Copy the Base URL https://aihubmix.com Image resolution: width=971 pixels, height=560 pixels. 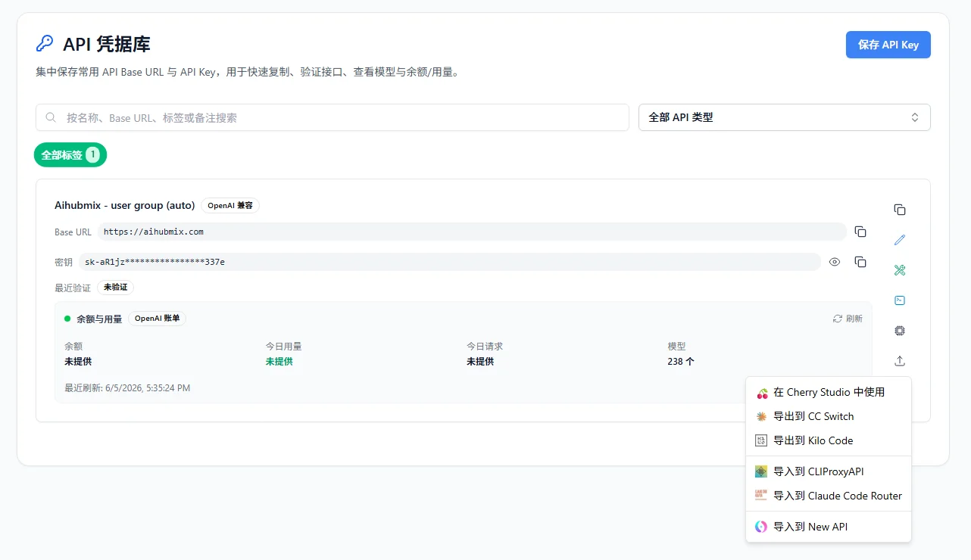click(860, 232)
